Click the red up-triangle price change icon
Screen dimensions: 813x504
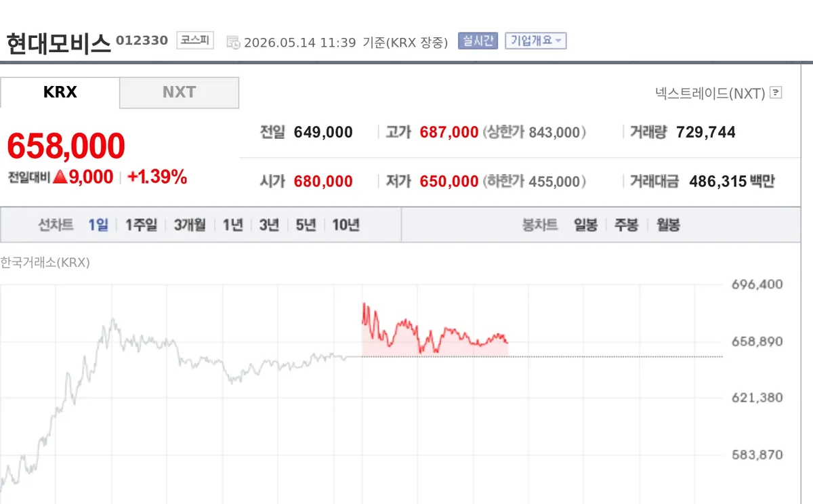pos(60,177)
